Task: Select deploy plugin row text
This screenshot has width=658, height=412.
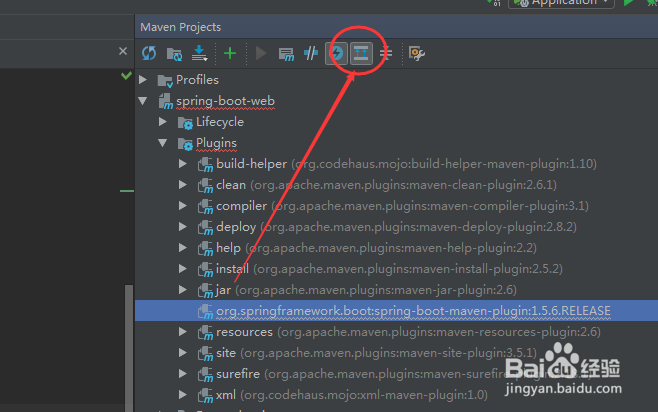Action: [x=396, y=227]
